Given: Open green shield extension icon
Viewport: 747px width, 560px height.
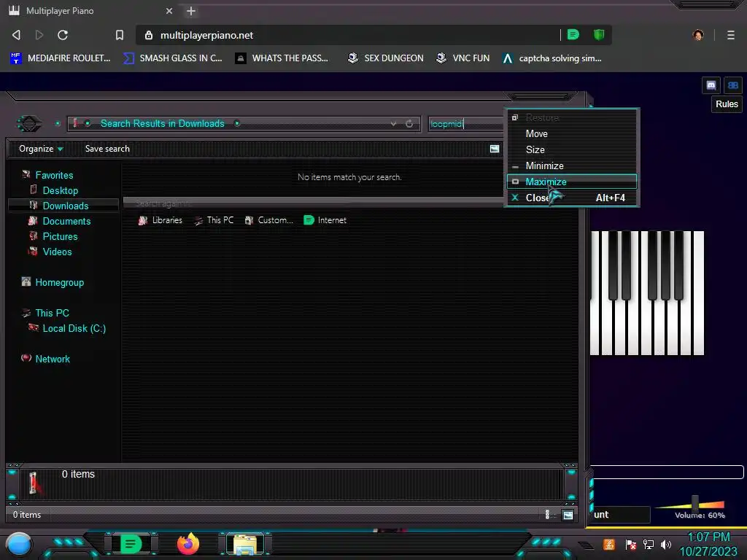Looking at the screenshot, I should click(x=599, y=35).
